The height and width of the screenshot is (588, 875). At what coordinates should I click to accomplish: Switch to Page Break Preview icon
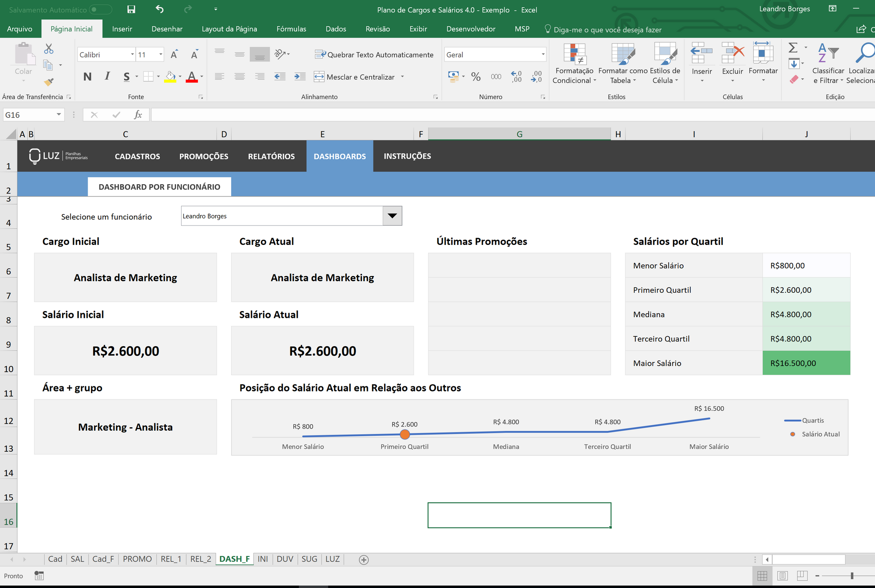click(802, 576)
